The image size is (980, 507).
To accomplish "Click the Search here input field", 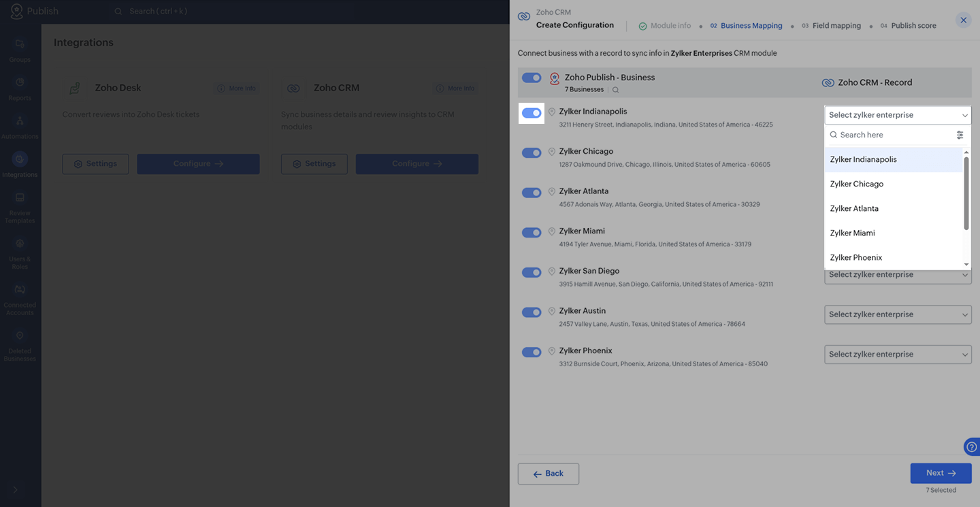I will click(x=892, y=135).
